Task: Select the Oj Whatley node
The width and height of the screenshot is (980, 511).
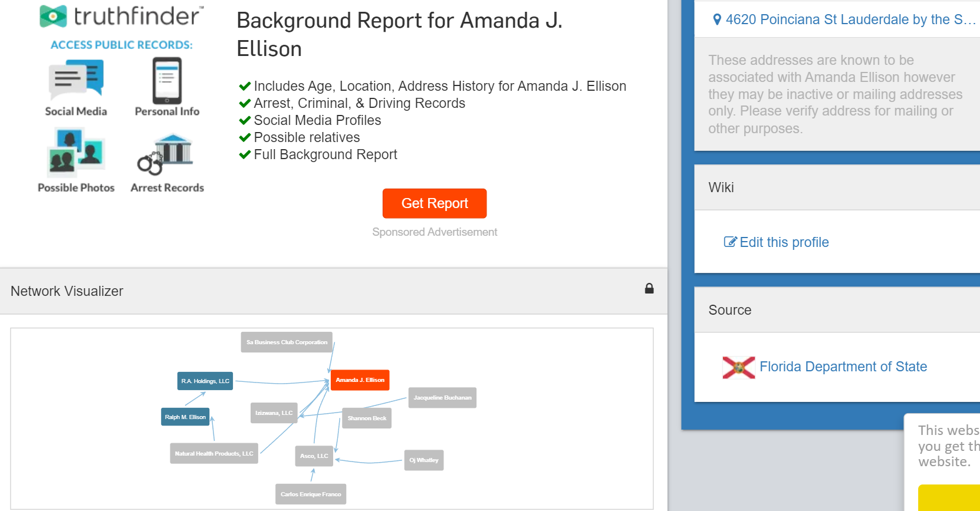Action: 424,460
